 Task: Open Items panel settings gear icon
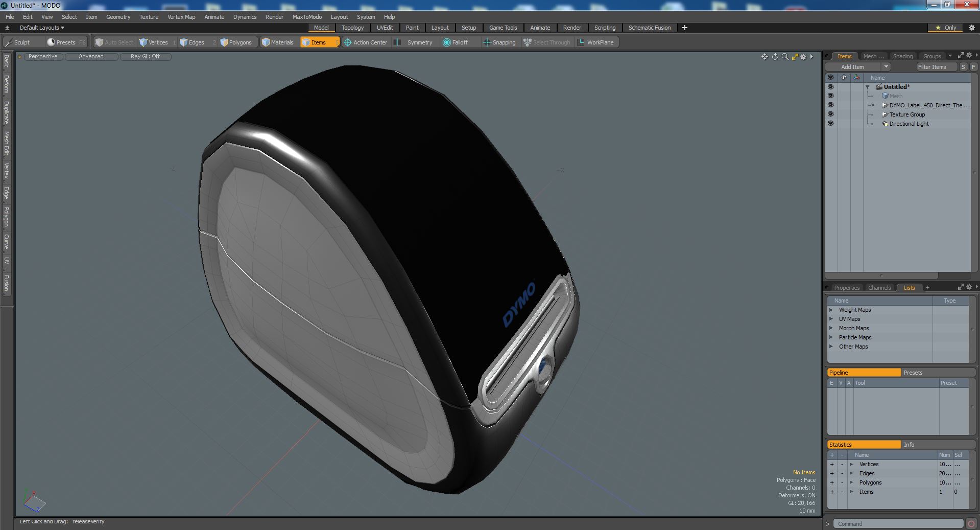pos(969,56)
